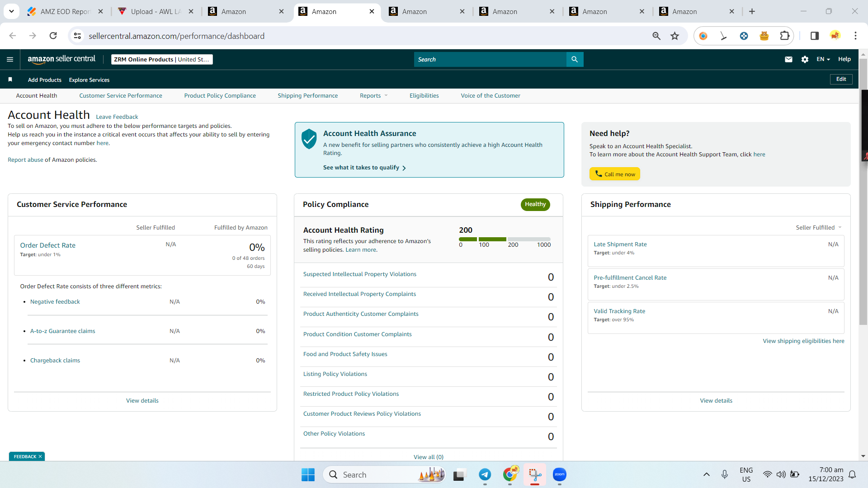Click the Healthy status badge
Screen dimensions: 868x488
coord(535,204)
